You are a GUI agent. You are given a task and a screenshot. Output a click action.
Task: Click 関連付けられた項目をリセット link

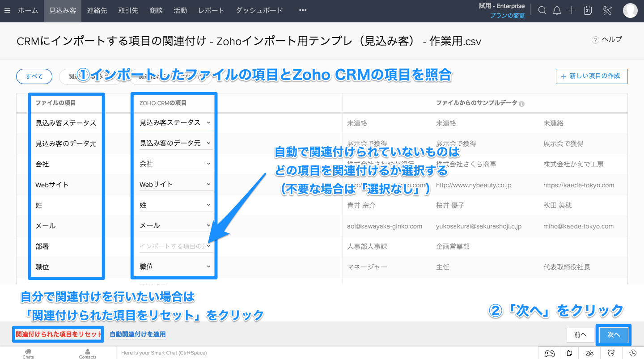59,334
